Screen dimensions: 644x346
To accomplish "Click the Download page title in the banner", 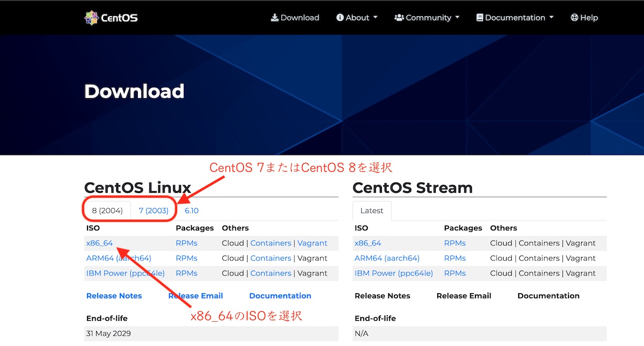I will (x=134, y=91).
